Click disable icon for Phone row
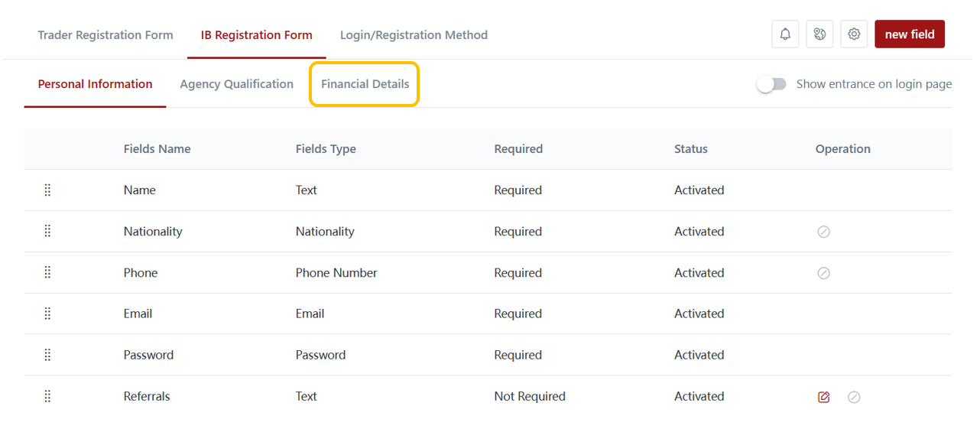Screen dimensions: 980x429 [823, 273]
